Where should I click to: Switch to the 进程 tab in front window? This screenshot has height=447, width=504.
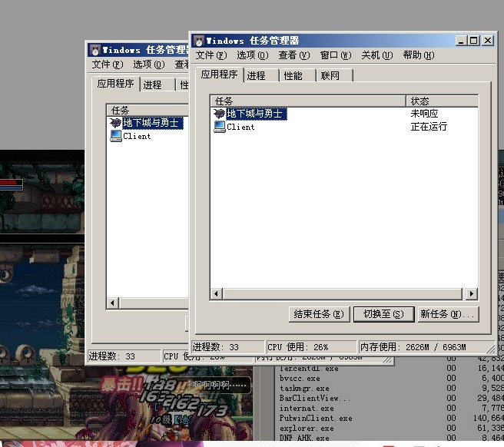[261, 76]
